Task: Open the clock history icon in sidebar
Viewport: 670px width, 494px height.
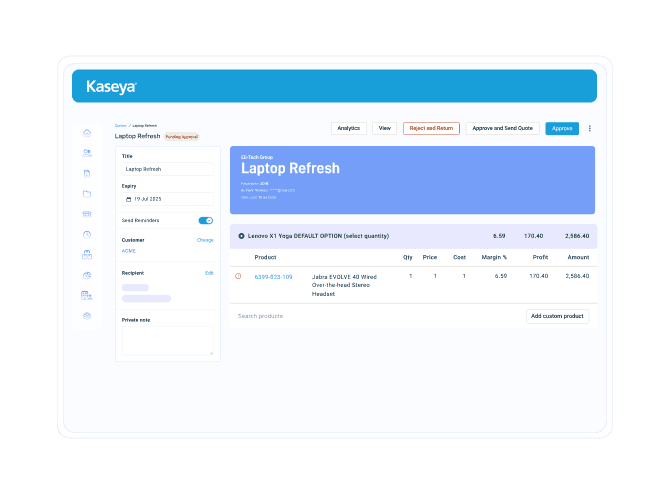Action: tap(87, 234)
